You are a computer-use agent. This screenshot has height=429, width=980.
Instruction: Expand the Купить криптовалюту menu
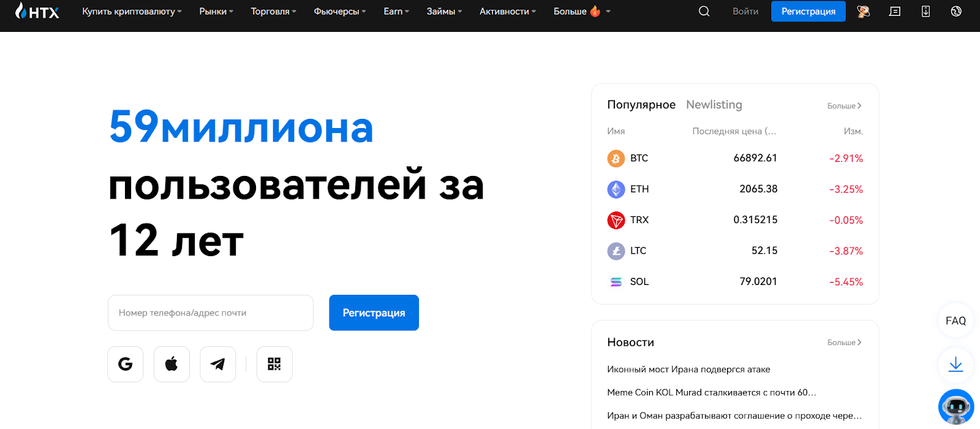(x=132, y=11)
